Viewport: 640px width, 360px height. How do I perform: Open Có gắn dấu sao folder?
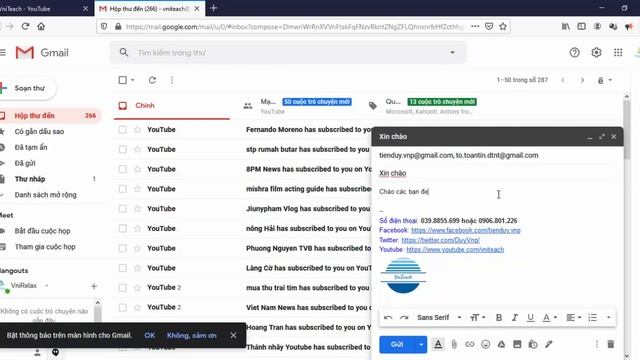coord(39,131)
